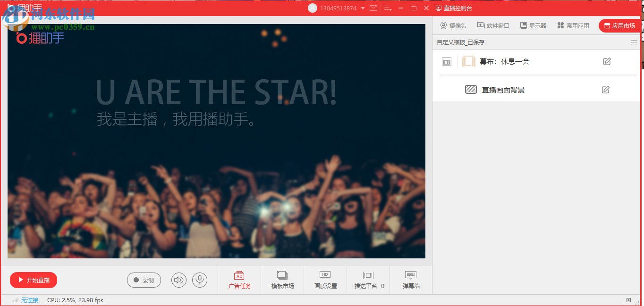Minimize the 播助手 window

[401, 8]
